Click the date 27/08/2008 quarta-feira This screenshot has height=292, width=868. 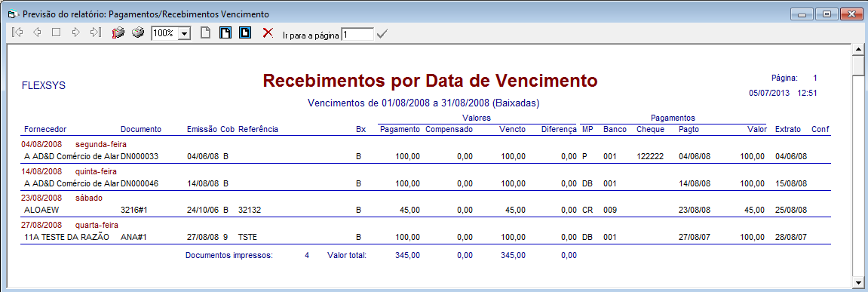(69, 225)
